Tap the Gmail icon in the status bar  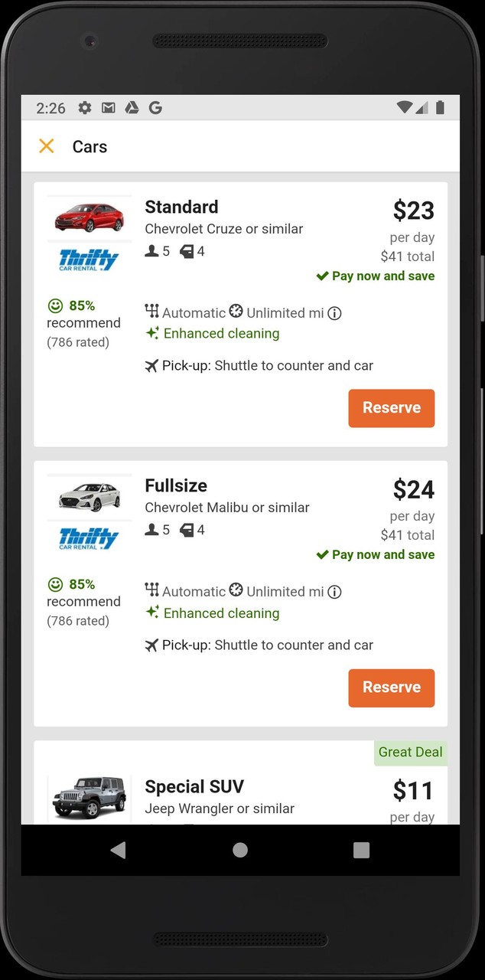108,108
